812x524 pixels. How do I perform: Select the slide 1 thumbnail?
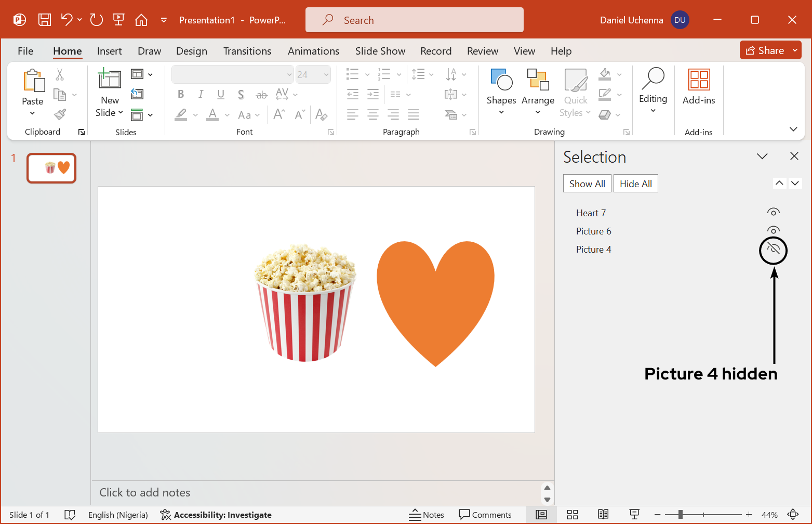tap(51, 168)
